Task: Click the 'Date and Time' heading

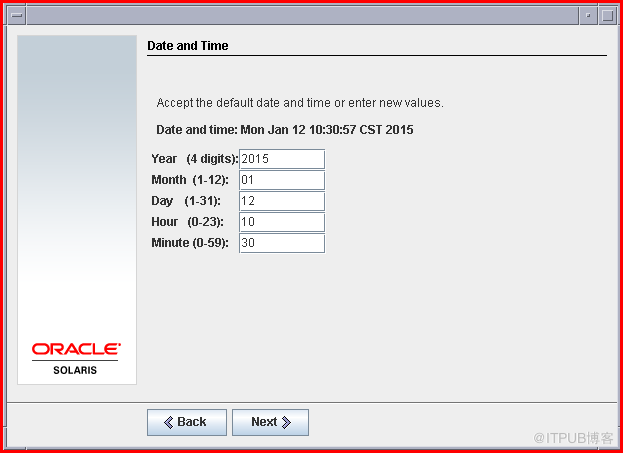Action: 188,46
